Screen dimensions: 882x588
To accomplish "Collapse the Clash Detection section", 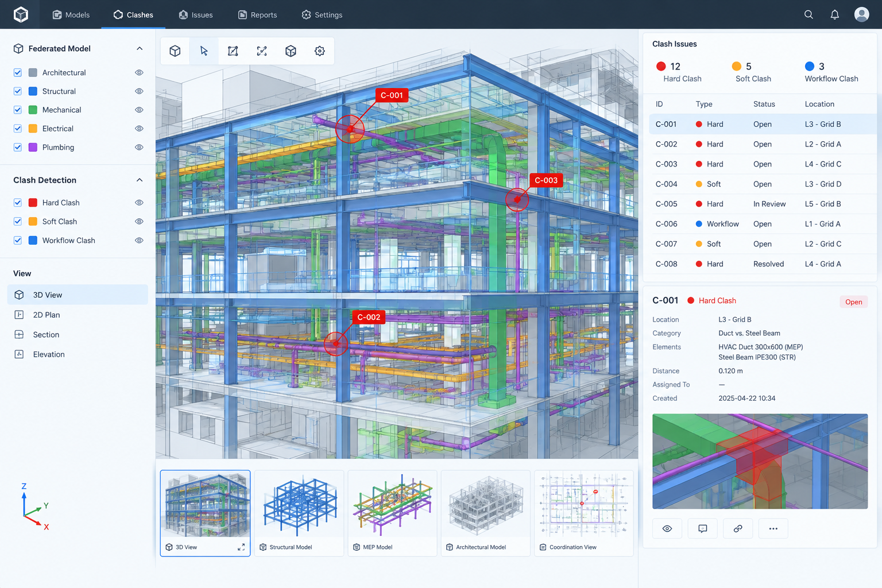I will coord(140,180).
